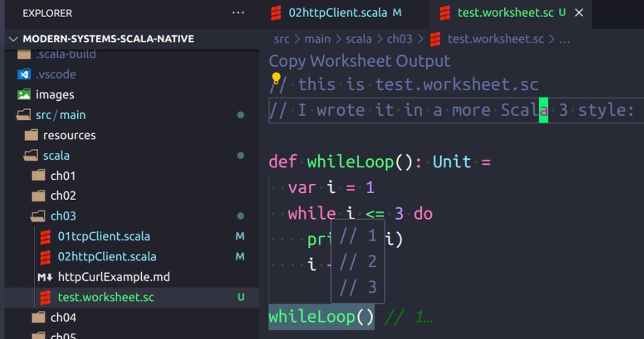The height and width of the screenshot is (339, 644).
Task: Click the Scala icon beside 01tcpClient.scala
Action: click(x=46, y=237)
